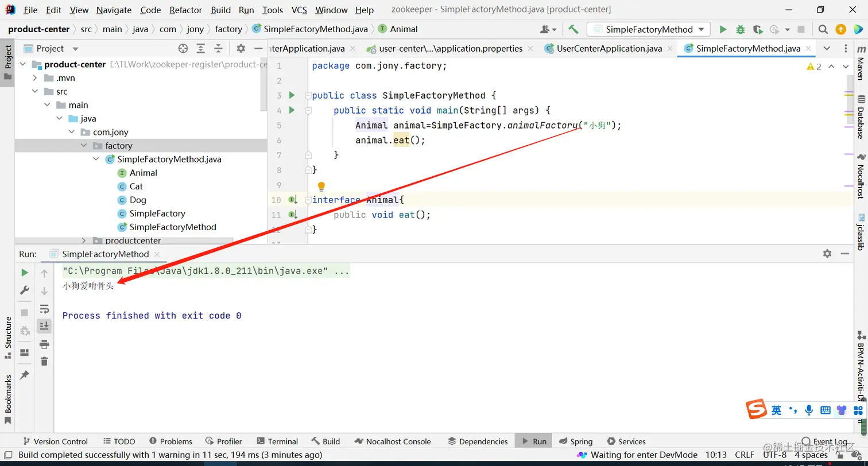The height and width of the screenshot is (466, 868).
Task: Rerun program in Run panel
Action: (25, 273)
